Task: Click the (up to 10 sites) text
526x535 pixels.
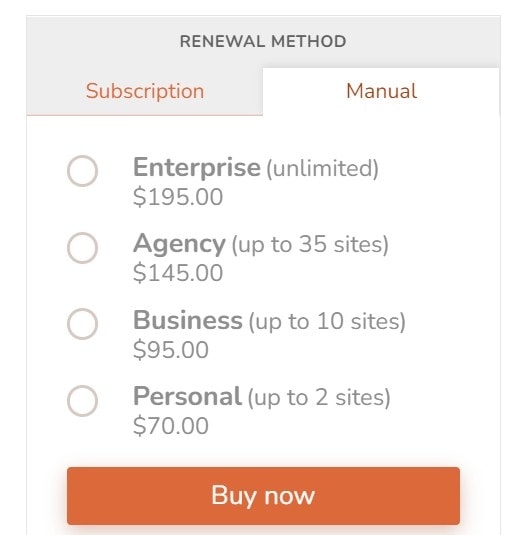Action: point(327,321)
